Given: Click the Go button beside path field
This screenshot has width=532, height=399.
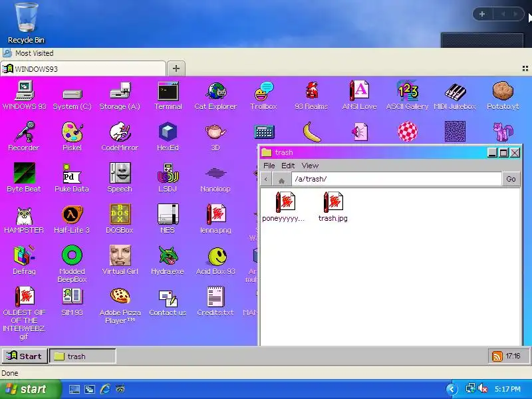Looking at the screenshot, I should tap(511, 179).
